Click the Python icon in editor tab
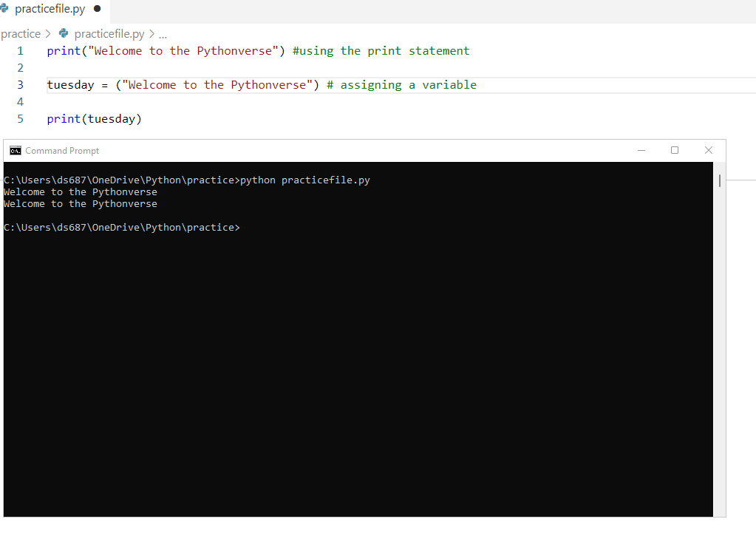The width and height of the screenshot is (756, 536). (4, 9)
